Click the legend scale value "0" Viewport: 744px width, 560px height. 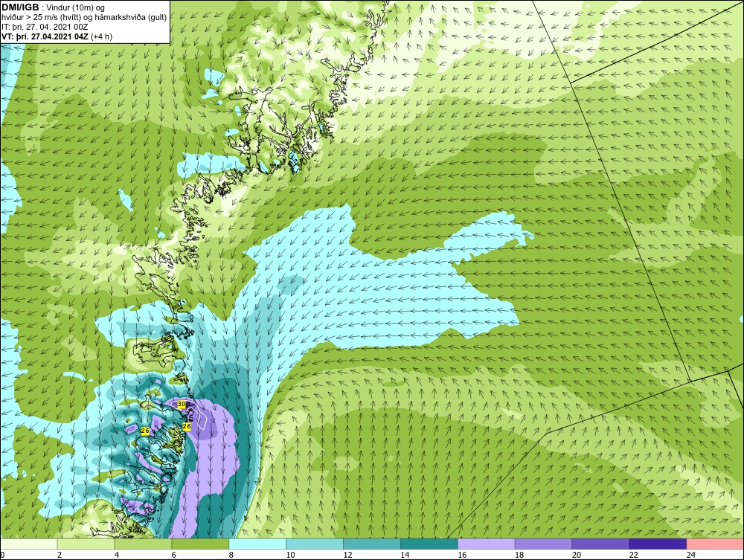pos(2,555)
